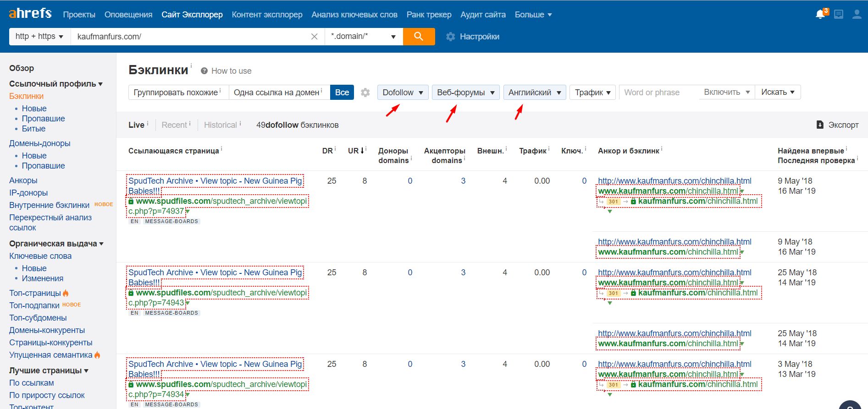868x409 pixels.
Task: Open Домены-конкуренты in sidebar
Action: (47, 330)
